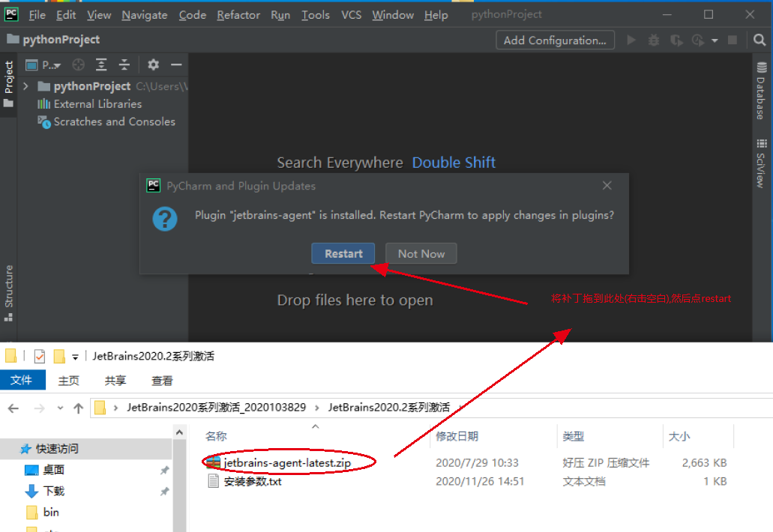Open the Window menu
773x532 pixels.
[x=393, y=15]
